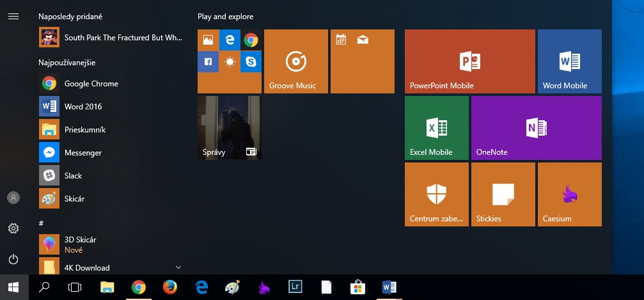Screen dimensions: 644x300
Task: Click the Naposledy pridané heading
Action: (x=70, y=17)
